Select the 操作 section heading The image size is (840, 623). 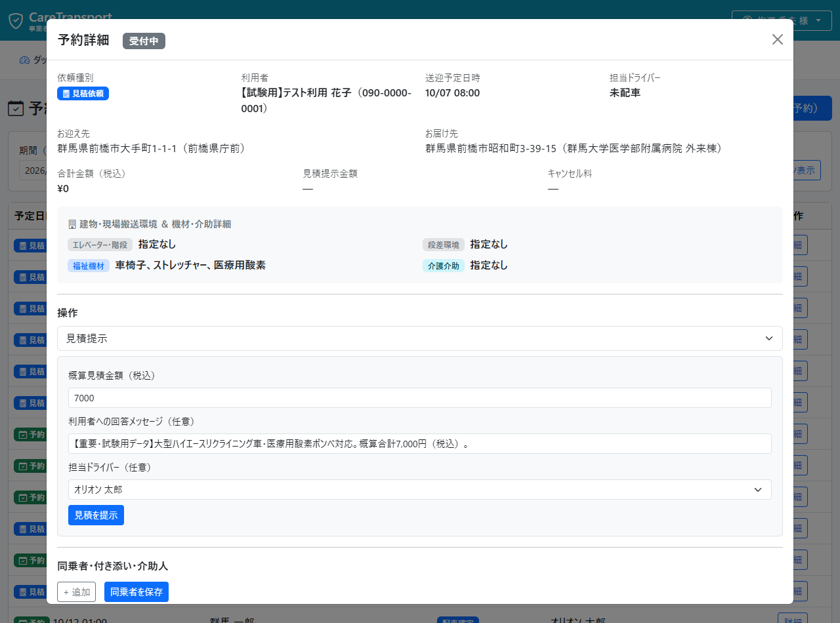point(68,313)
